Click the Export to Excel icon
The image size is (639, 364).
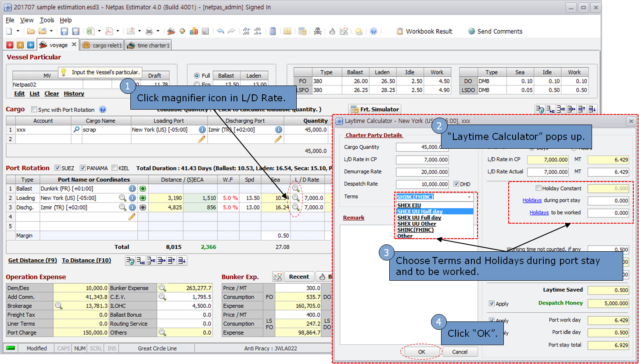click(90, 31)
